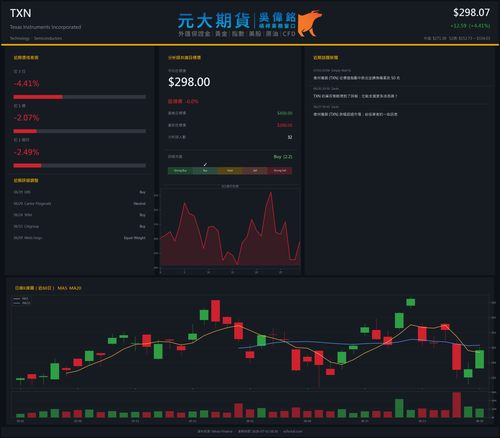
Task: Click the Strong Sell rating scale segment
Action: pos(280,171)
